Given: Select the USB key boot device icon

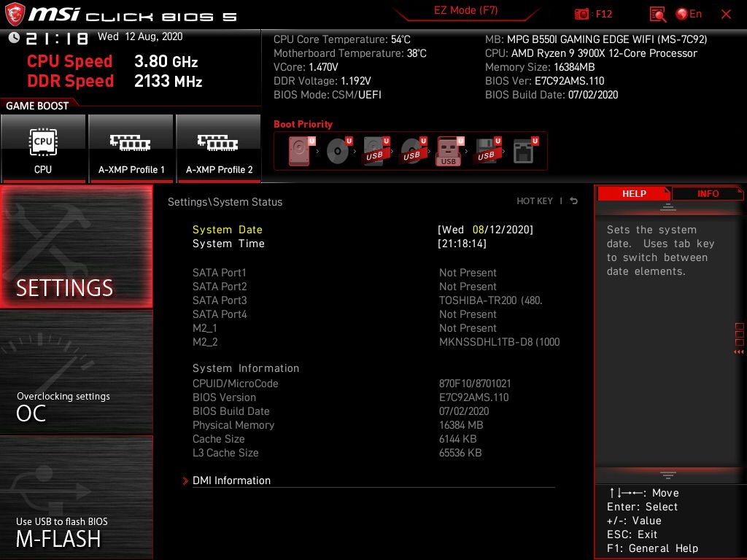Looking at the screenshot, I should click(x=450, y=151).
